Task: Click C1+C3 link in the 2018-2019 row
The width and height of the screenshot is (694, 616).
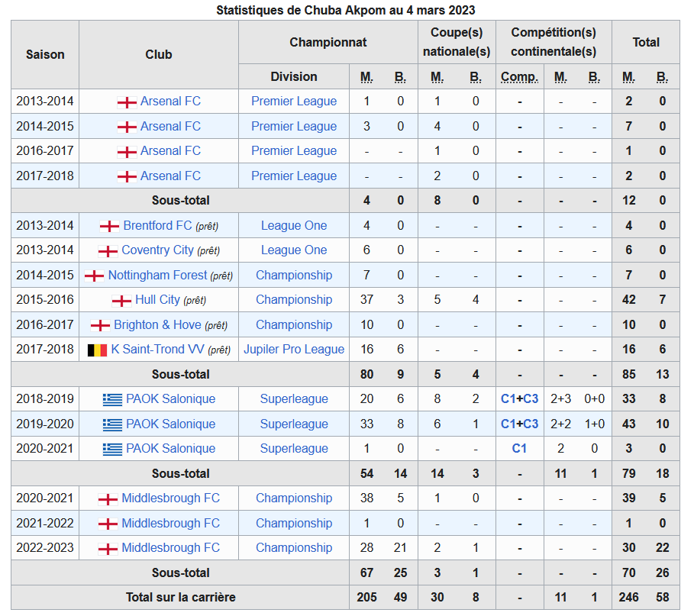Action: (520, 398)
